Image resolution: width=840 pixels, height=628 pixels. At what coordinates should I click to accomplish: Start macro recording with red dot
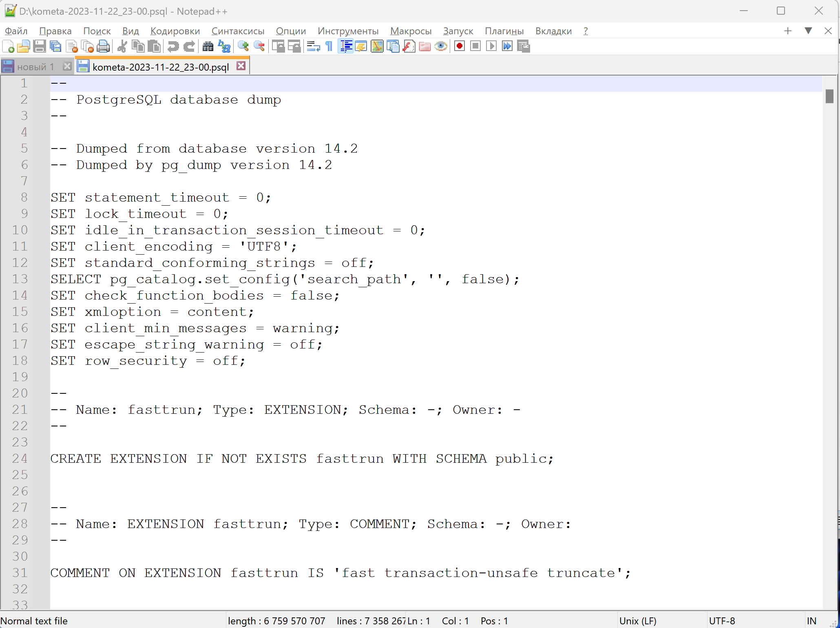click(460, 47)
